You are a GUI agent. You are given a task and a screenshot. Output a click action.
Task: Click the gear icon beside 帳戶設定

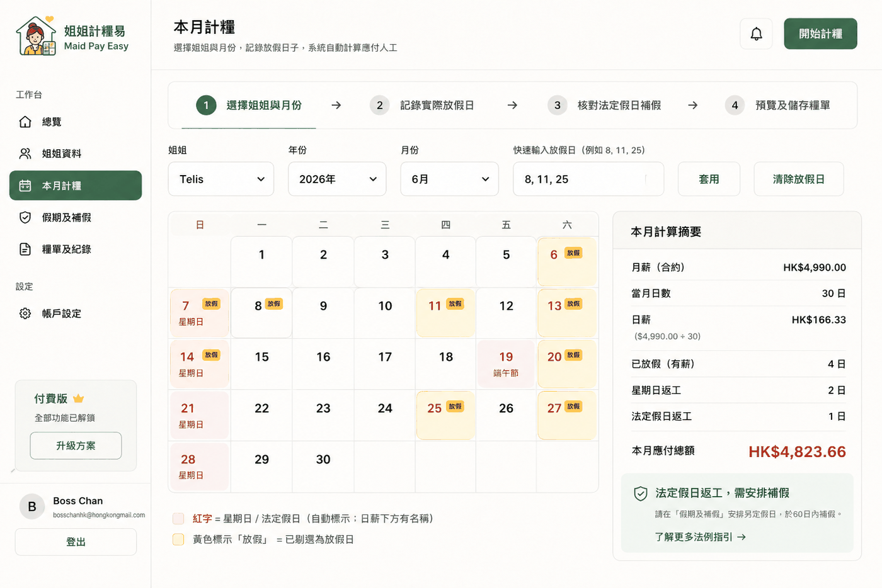pos(25,314)
